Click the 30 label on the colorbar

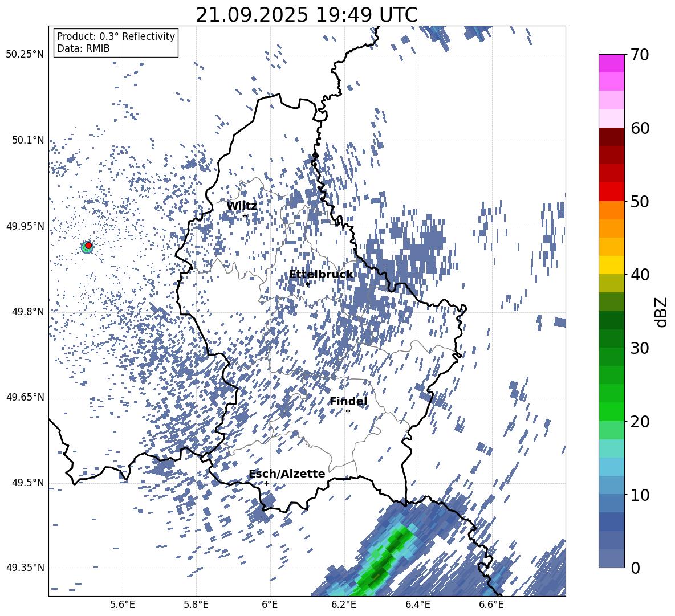(x=640, y=348)
